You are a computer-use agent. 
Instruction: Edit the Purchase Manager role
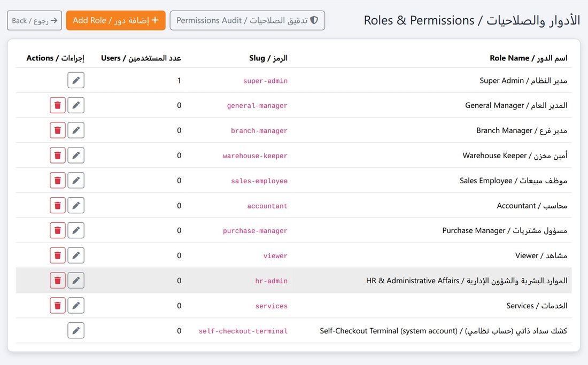76,230
